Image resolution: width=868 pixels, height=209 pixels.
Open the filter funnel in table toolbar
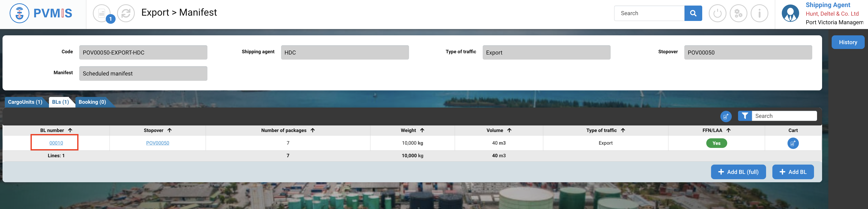click(x=745, y=116)
